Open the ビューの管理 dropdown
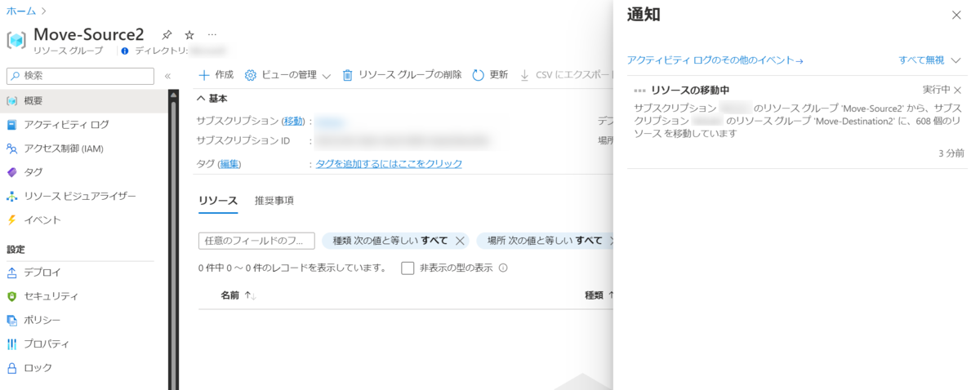The height and width of the screenshot is (390, 980). 287,75
